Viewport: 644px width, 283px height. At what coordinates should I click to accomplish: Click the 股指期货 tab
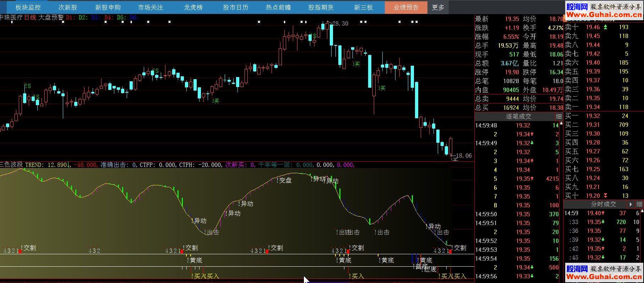click(321, 7)
